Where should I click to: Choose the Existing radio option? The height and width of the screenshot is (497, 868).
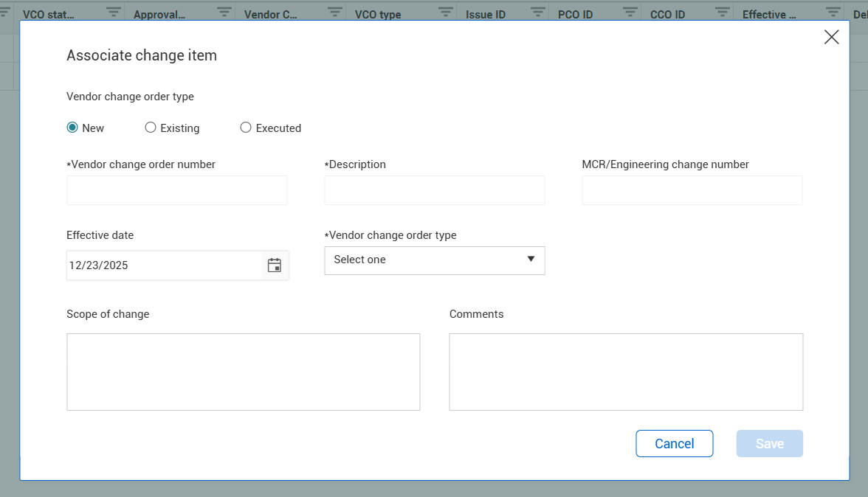[x=151, y=128]
